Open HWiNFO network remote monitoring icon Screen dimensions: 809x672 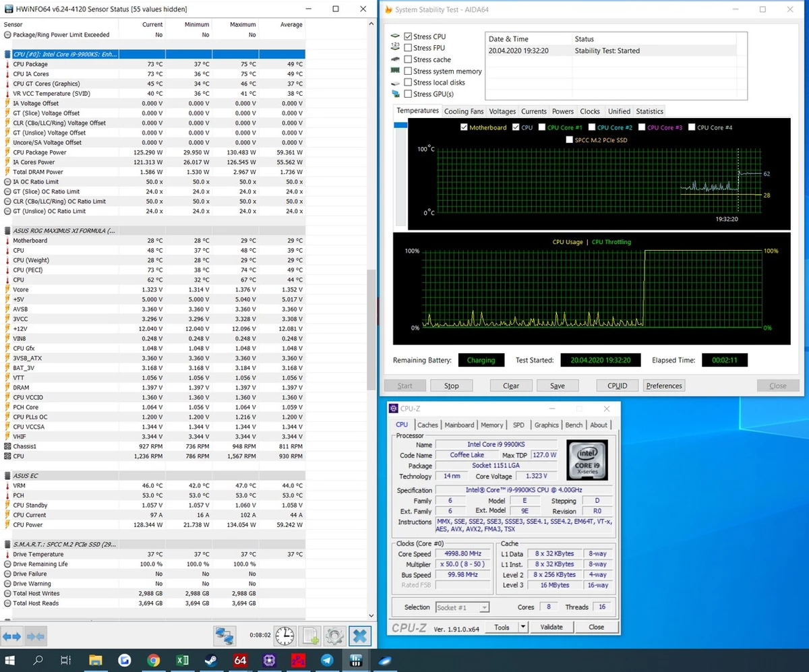224,635
